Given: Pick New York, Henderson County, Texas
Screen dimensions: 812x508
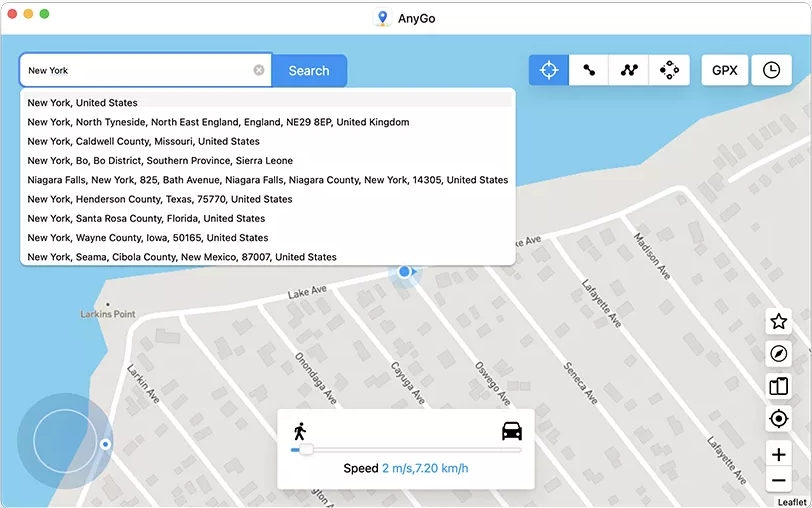Looking at the screenshot, I should pos(268,199).
